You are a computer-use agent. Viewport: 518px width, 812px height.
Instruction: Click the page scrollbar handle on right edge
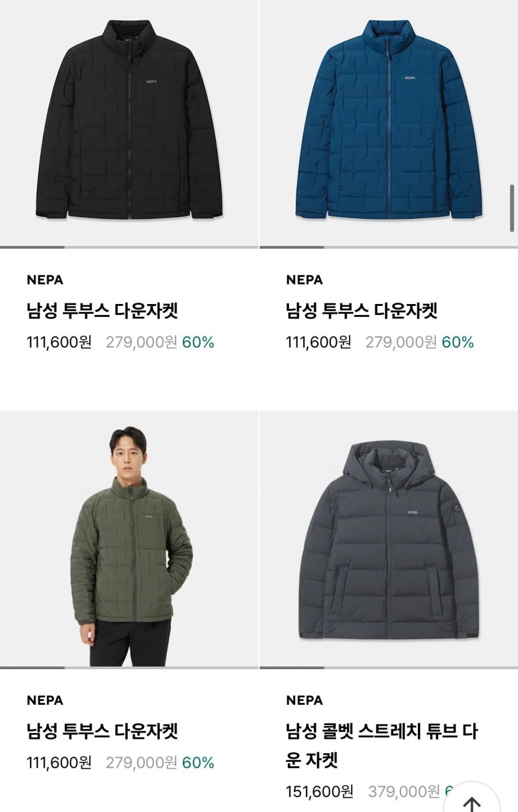tap(512, 208)
